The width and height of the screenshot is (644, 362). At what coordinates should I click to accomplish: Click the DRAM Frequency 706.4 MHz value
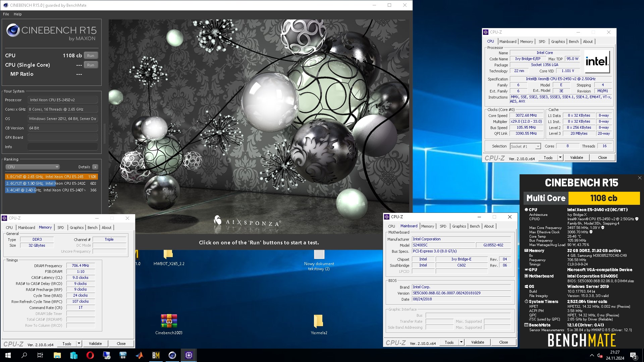pyautogui.click(x=80, y=265)
